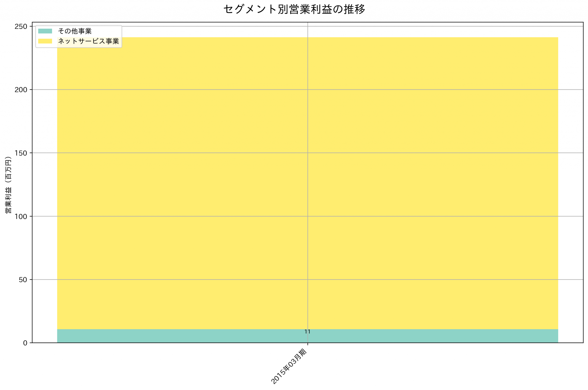Click the yellow ネットサービス事業 bar segment

tap(308, 183)
